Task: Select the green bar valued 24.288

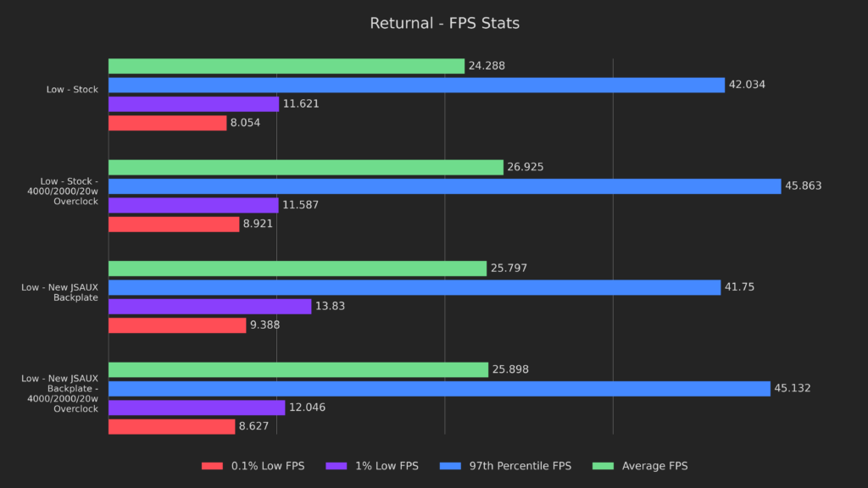Action: click(x=287, y=66)
